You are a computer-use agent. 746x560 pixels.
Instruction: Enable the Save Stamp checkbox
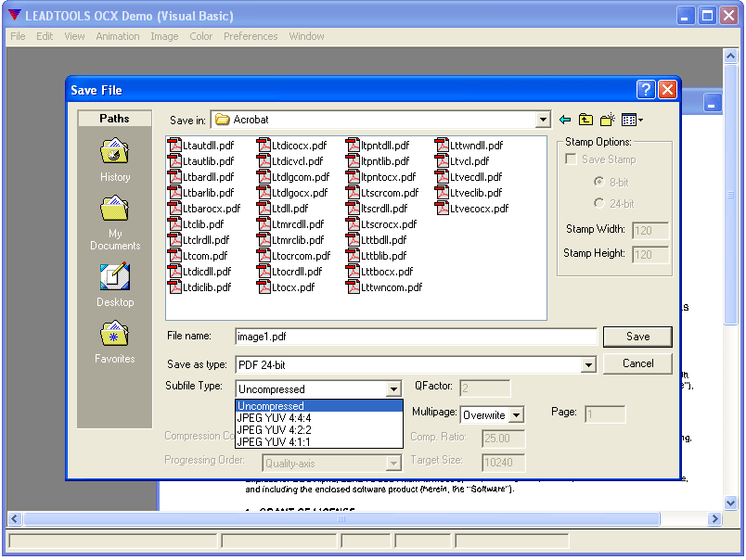pyautogui.click(x=572, y=159)
